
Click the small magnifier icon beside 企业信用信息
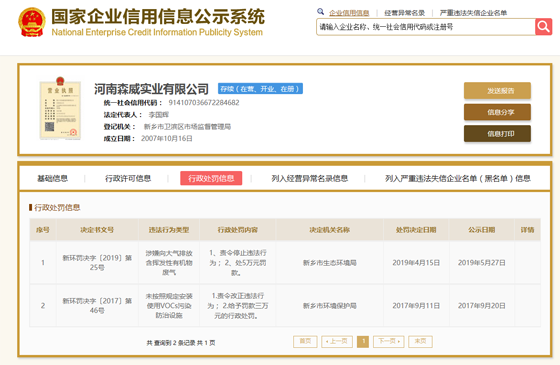[x=320, y=12]
